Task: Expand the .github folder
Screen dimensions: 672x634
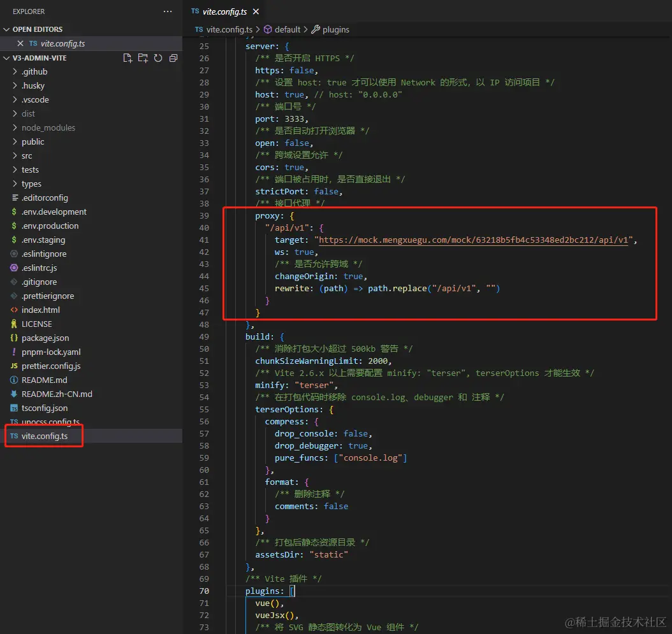Action: pos(34,71)
